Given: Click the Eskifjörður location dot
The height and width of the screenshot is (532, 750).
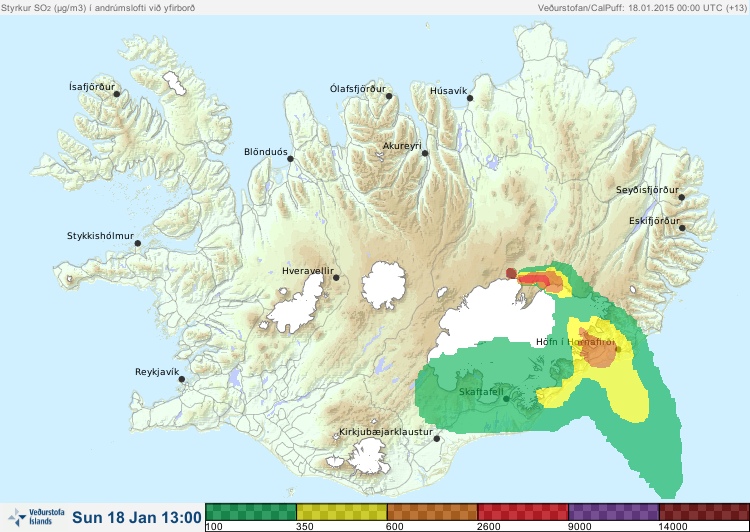Looking at the screenshot, I should (x=682, y=228).
